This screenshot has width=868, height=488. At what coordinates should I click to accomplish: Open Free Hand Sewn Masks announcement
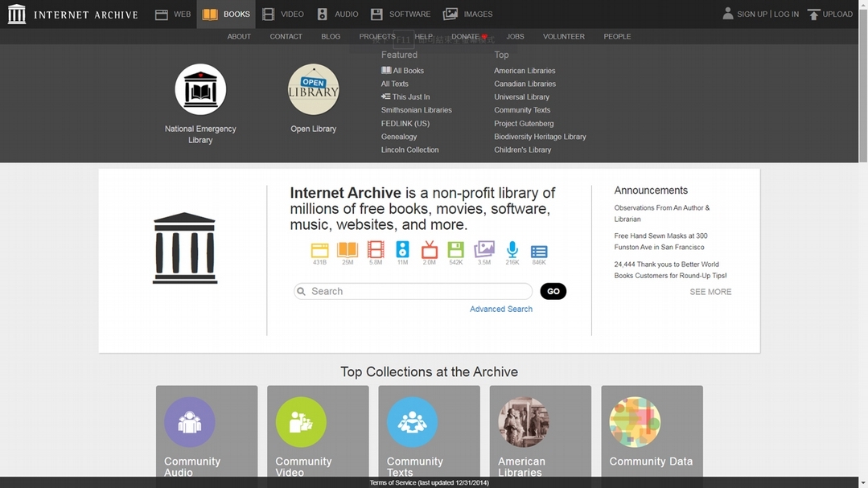660,241
